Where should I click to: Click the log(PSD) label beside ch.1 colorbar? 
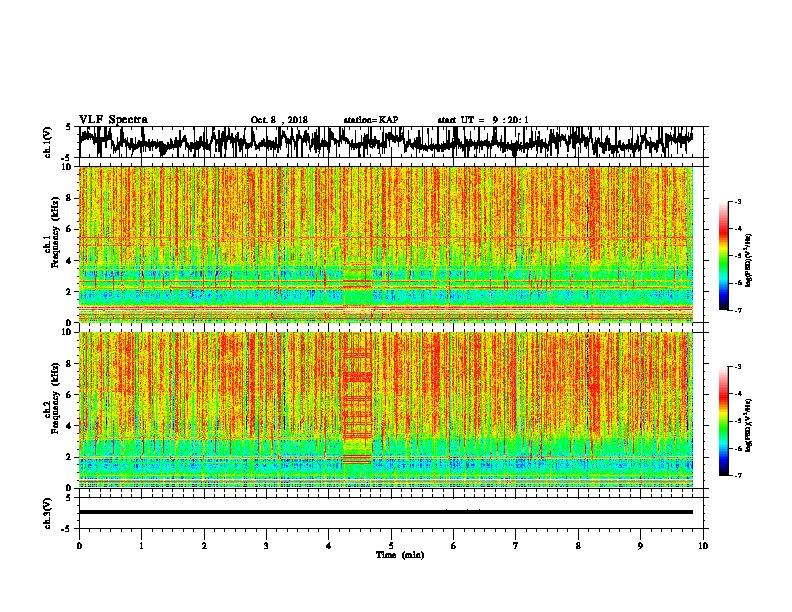tap(749, 261)
